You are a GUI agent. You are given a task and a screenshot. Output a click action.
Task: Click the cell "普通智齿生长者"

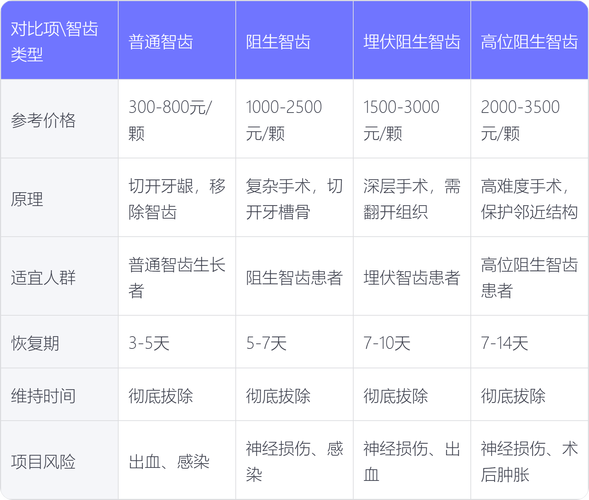point(177,276)
